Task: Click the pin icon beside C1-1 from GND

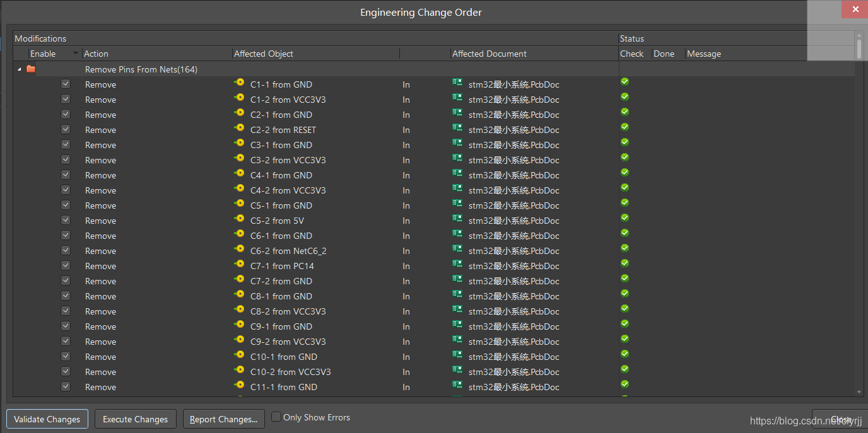Action: coord(239,83)
